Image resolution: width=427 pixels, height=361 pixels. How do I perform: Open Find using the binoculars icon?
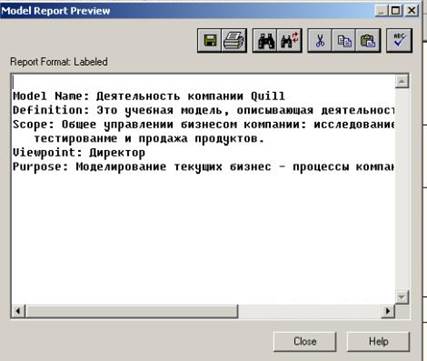[x=265, y=41]
